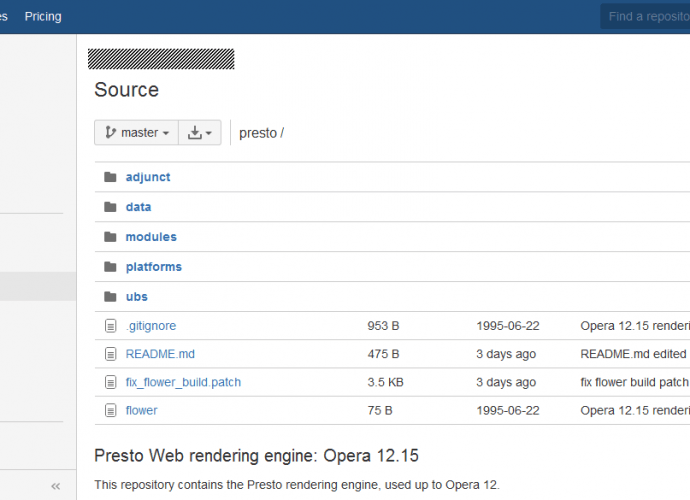690x500 pixels.
Task: Open the master branch dropdown
Action: point(136,132)
